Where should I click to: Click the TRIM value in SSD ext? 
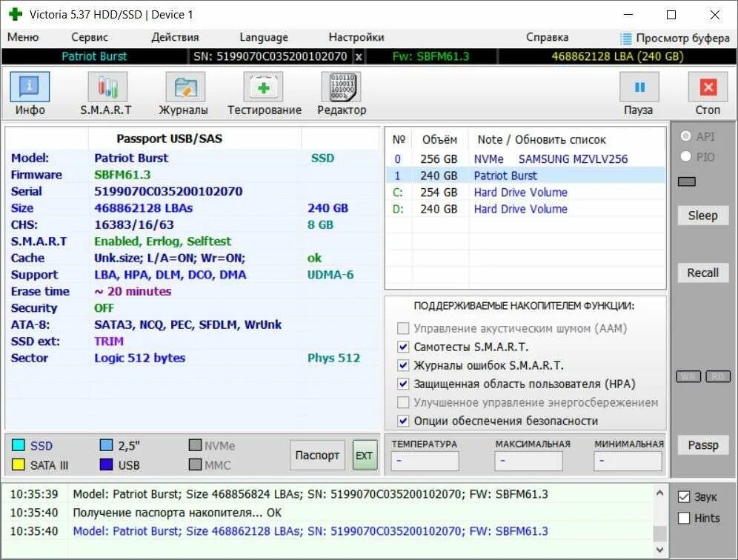tap(109, 341)
